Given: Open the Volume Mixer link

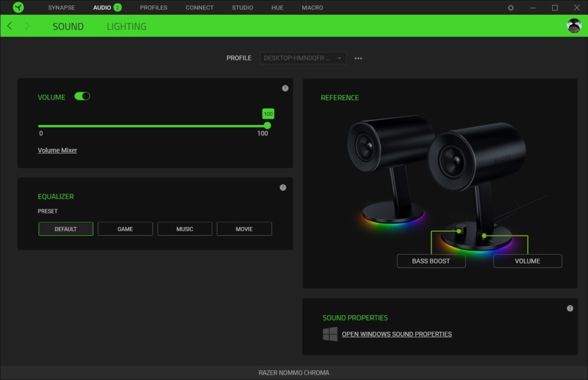Looking at the screenshot, I should [x=58, y=150].
